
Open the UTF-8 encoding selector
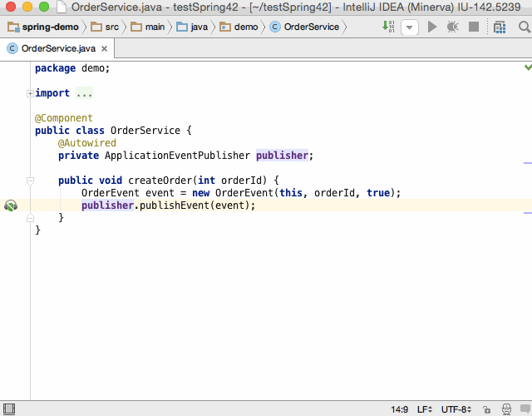click(x=456, y=409)
